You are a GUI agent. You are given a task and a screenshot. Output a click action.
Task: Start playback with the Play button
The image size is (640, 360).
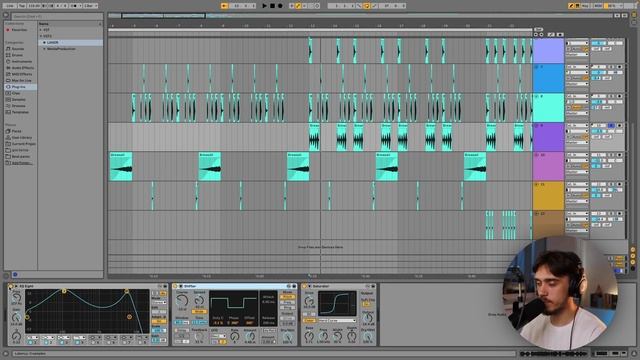point(264,6)
